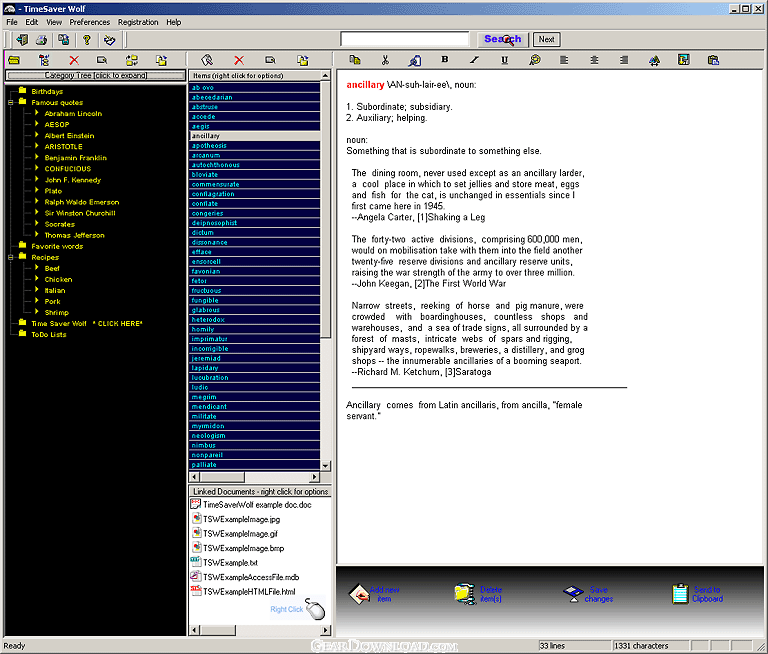Click the scissors Cut icon

click(385, 60)
